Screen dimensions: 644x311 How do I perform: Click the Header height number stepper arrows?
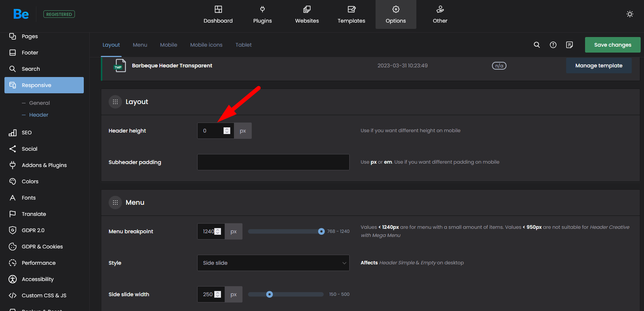pos(227,131)
